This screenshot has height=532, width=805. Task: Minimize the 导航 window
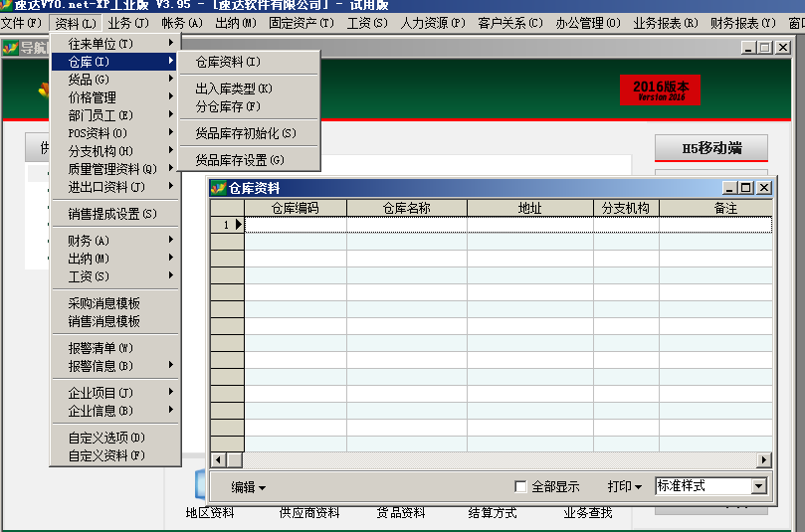(748, 48)
